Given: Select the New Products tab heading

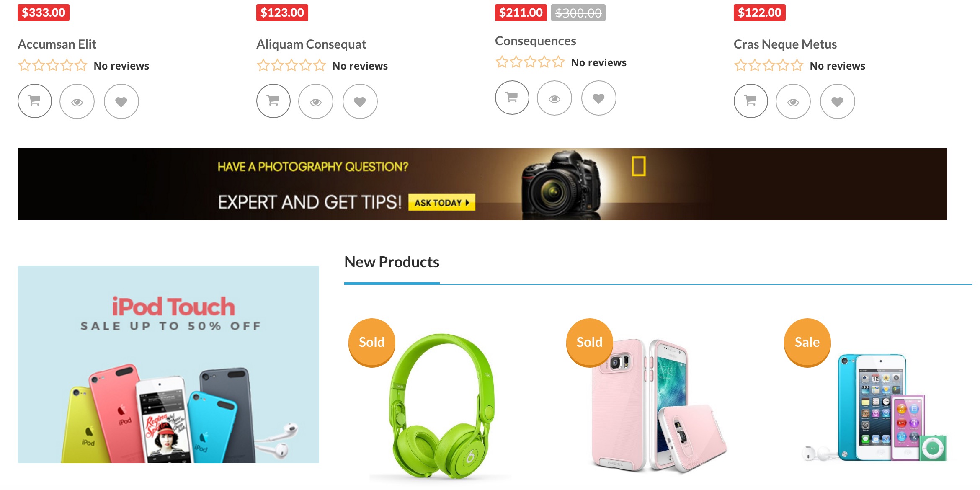Looking at the screenshot, I should 392,262.
